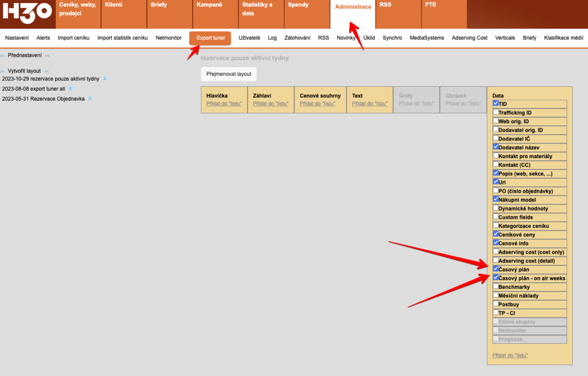Click Přidat do listu under Data panel
Image resolution: width=588 pixels, height=376 pixels.
click(510, 355)
